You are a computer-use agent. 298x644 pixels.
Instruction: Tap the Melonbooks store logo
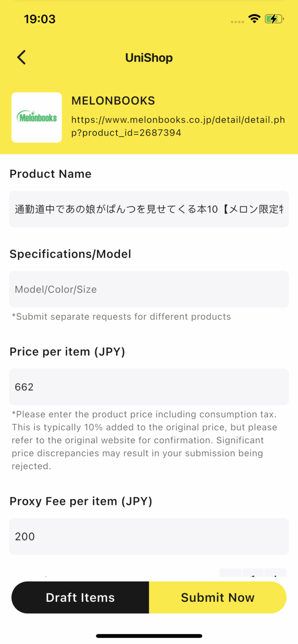tap(37, 117)
